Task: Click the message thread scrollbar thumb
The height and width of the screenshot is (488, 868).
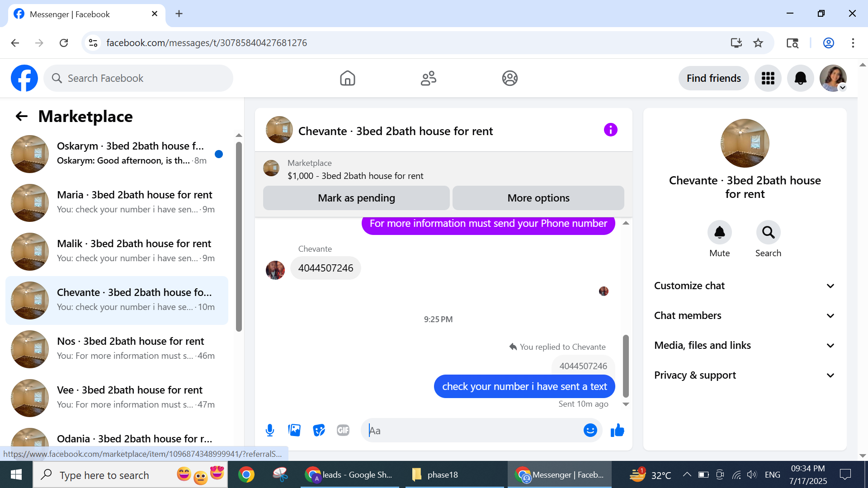Action: [626, 366]
